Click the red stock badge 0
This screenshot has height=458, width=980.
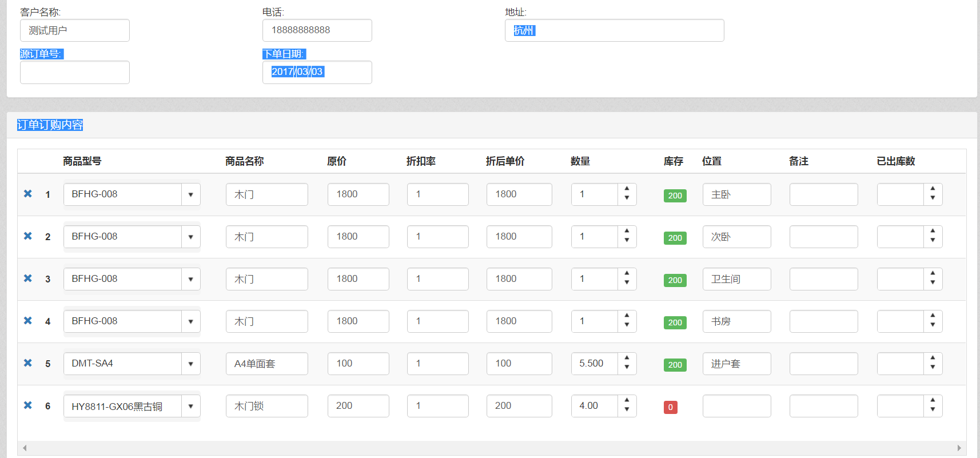point(671,407)
